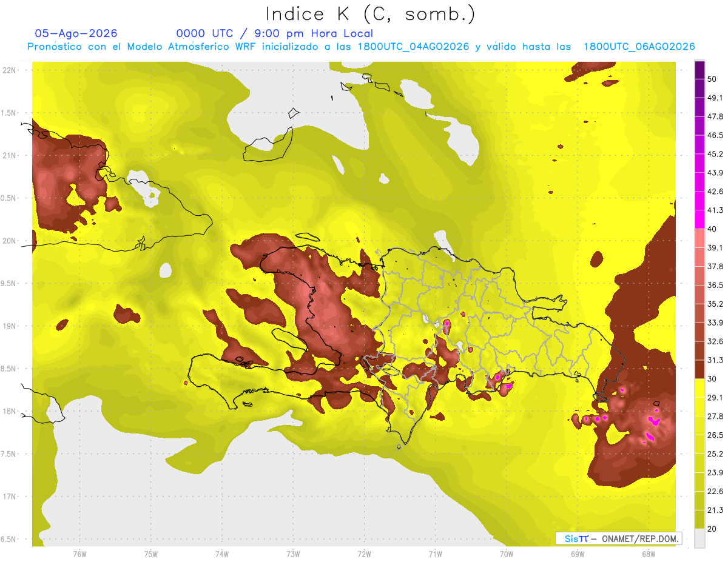Click the legend value "49.1"
The height and width of the screenshot is (562, 728).
point(715,98)
